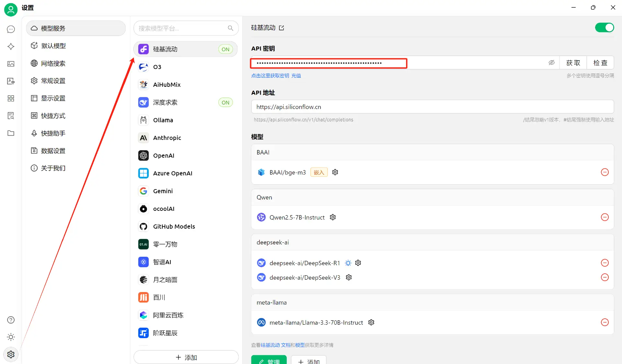Select 显示设置 settings menu

76,98
